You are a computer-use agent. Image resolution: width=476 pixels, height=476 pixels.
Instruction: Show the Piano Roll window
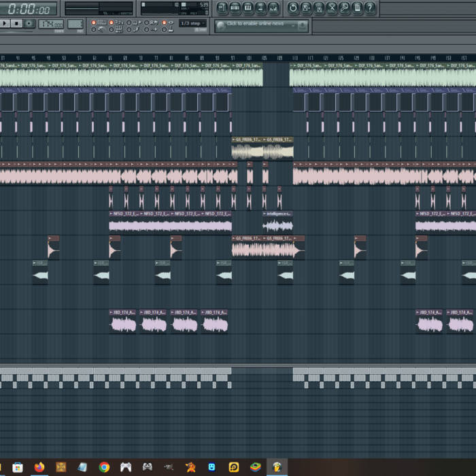click(x=248, y=8)
